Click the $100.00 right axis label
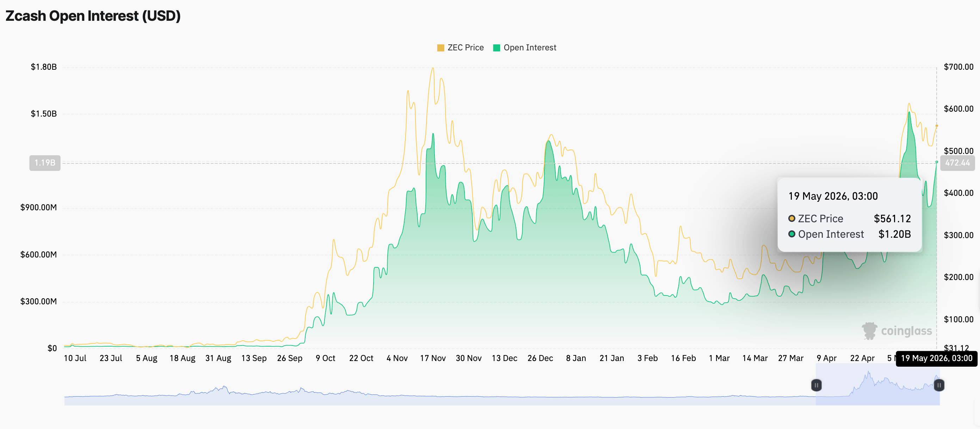 [x=959, y=319]
